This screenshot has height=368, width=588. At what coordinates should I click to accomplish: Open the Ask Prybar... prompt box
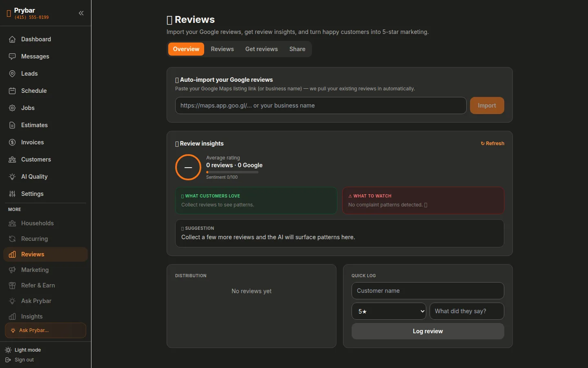45,330
